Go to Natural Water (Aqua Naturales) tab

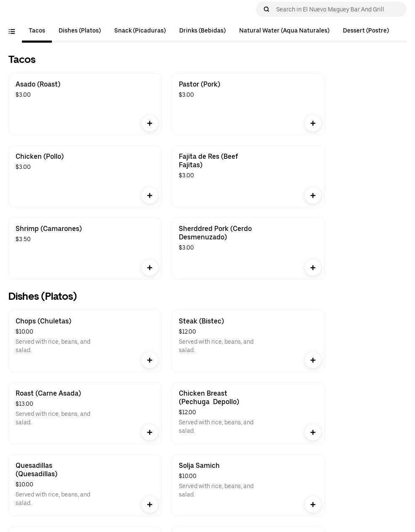(x=284, y=30)
